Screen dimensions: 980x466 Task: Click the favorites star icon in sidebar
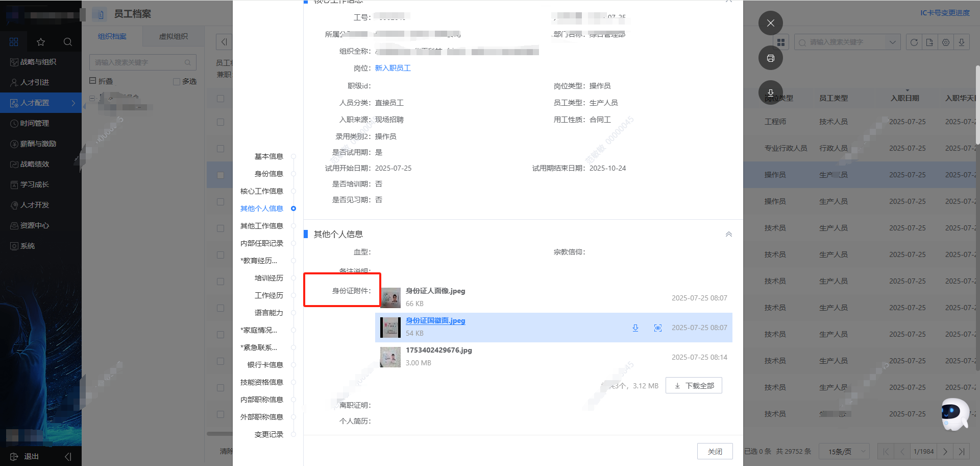[x=41, y=42]
